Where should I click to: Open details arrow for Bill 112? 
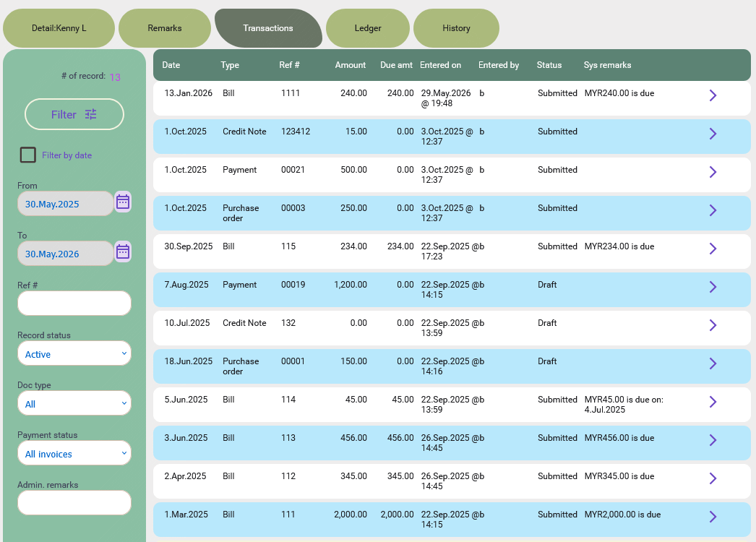713,478
